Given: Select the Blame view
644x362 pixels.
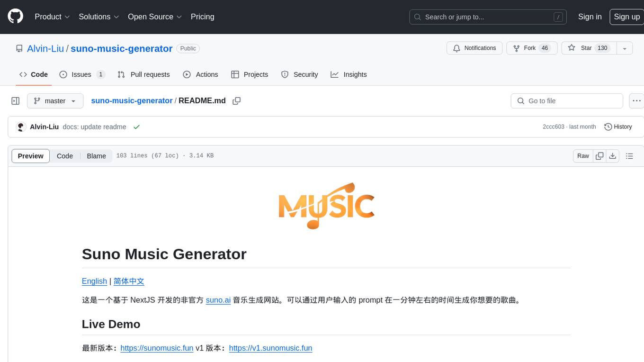Looking at the screenshot, I should (x=96, y=156).
